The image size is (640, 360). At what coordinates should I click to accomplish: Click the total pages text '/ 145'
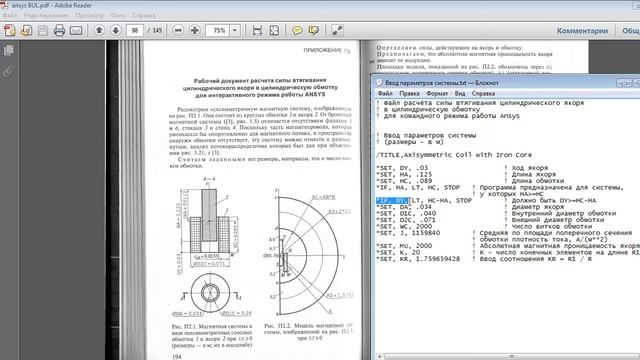click(x=155, y=31)
